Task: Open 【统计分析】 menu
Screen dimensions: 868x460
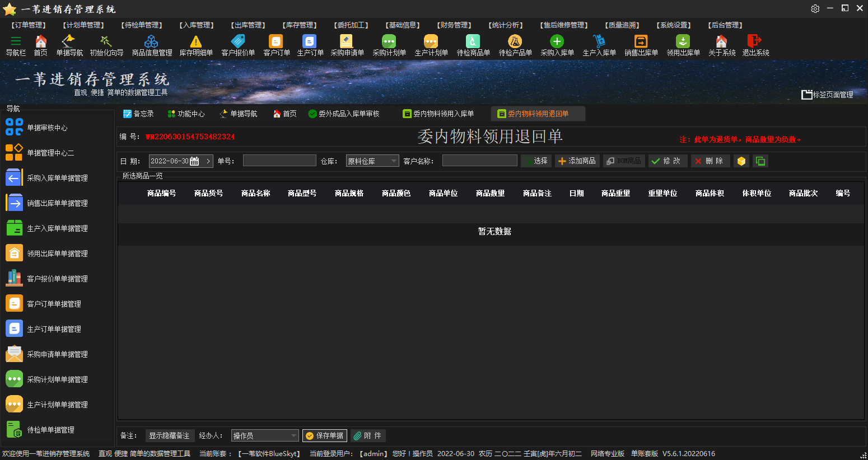Action: tap(506, 25)
